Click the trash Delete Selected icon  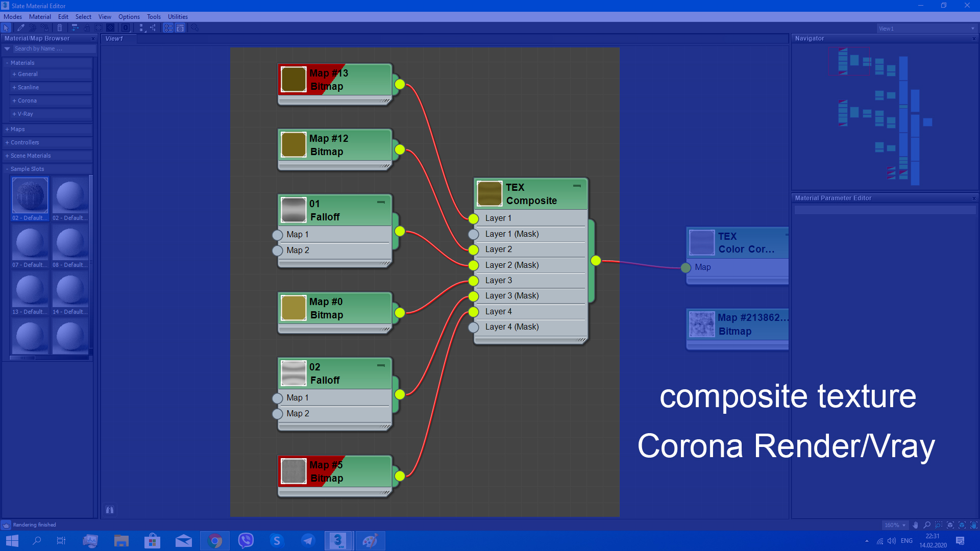pyautogui.click(x=60, y=28)
